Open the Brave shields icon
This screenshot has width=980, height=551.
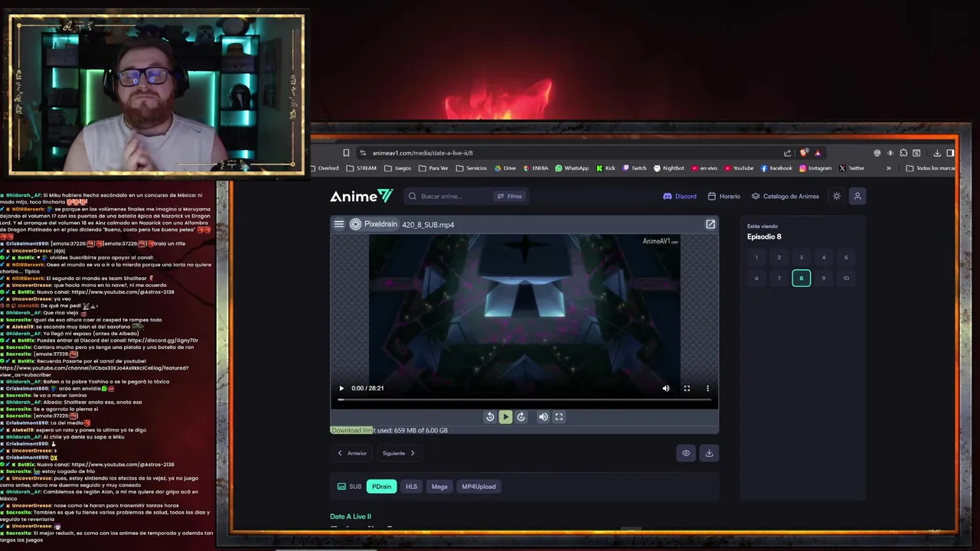(803, 152)
